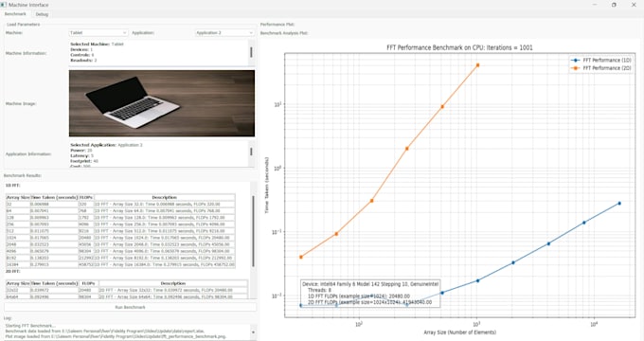Click the Time Taken column header in 1D table

[54, 198]
